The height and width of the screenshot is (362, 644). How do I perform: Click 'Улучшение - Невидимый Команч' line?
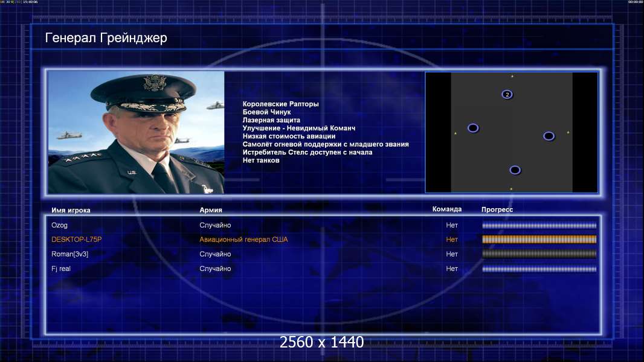[299, 128]
